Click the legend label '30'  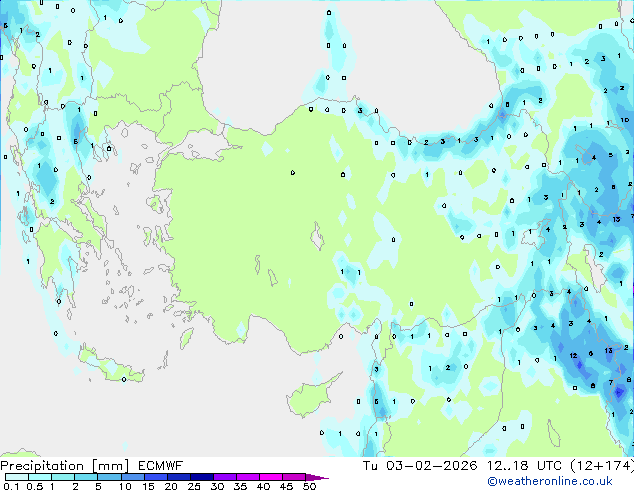217,486
